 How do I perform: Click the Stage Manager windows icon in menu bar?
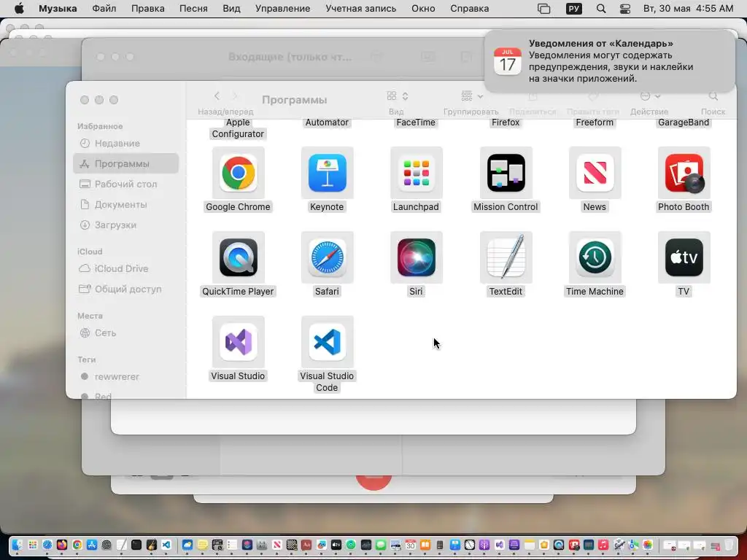(543, 9)
